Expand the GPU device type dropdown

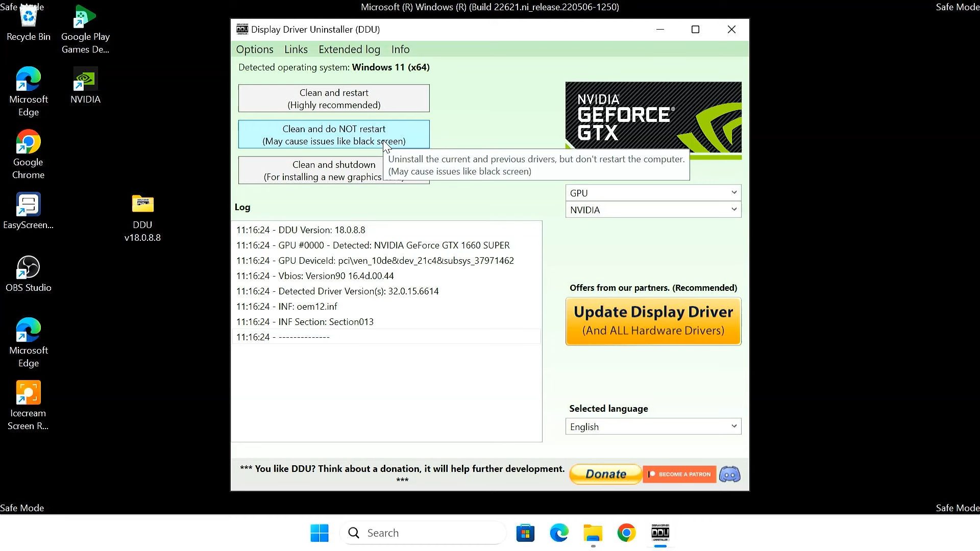pos(653,193)
